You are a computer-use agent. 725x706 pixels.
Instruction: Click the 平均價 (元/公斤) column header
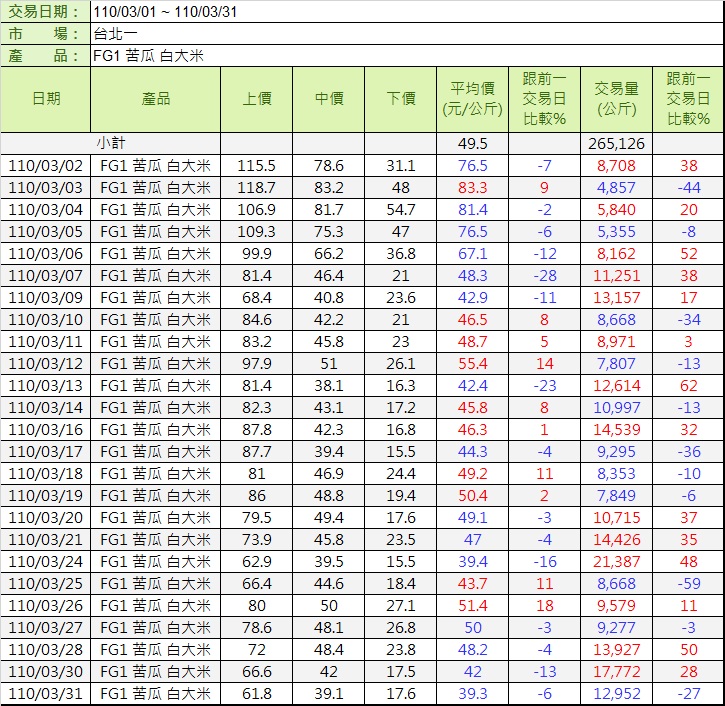coord(472,99)
